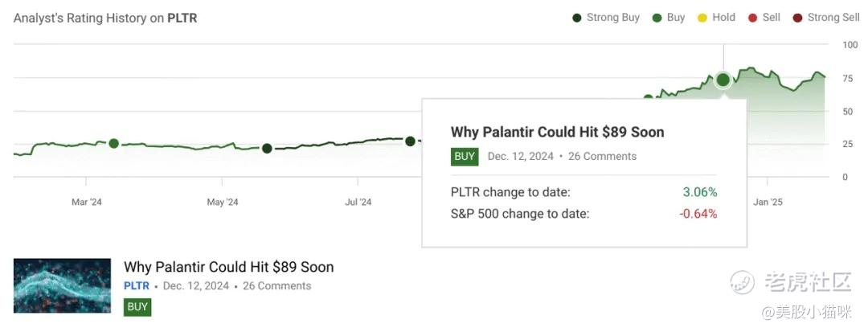Select the Buy marker partly hidden by the tooltip
Screen dimensions: 868x332
[x=649, y=98]
